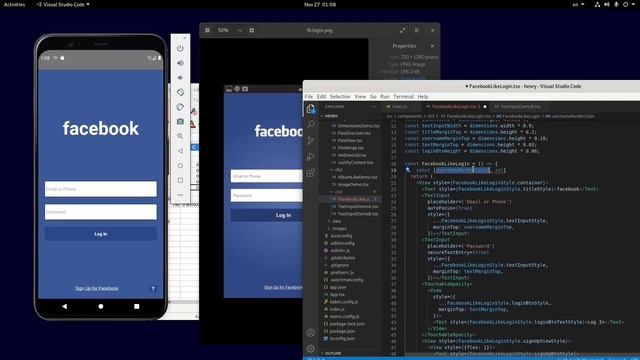Viewport: 640px width, 360px height.
Task: Click image viewer leftmost header bar icon
Action: coord(207,30)
